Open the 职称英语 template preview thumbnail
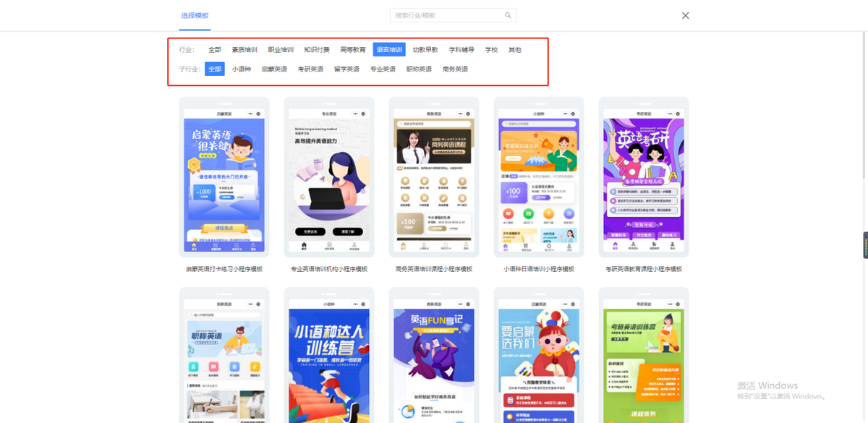Screen dimensions: 868x423 pos(224,356)
